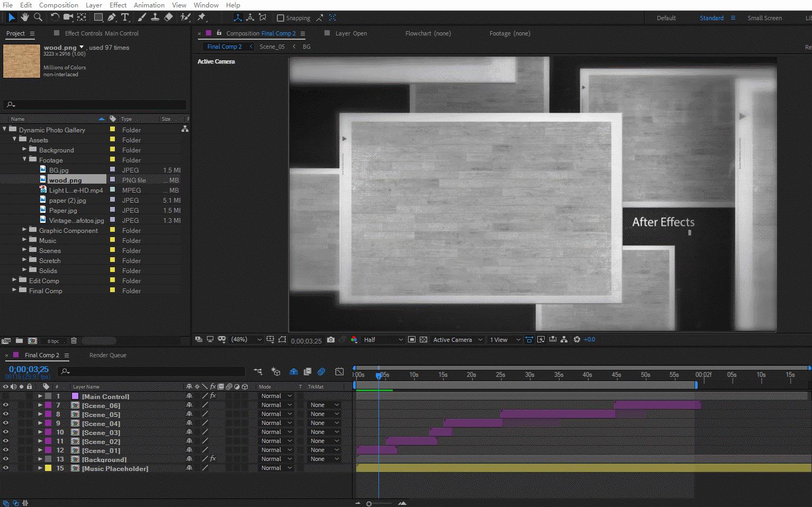
Task: Select the Puppet Pin tool
Action: coord(201,17)
